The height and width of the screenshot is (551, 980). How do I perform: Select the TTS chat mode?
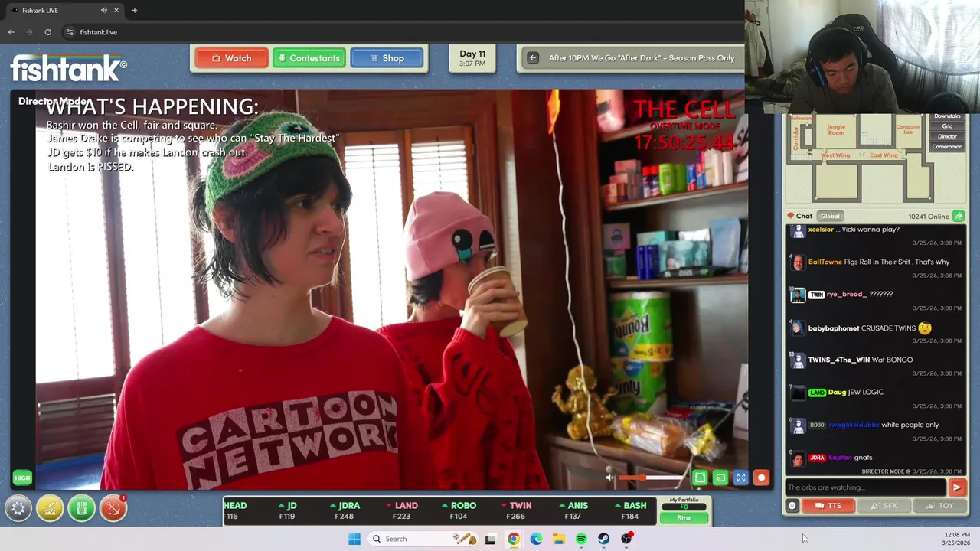828,506
